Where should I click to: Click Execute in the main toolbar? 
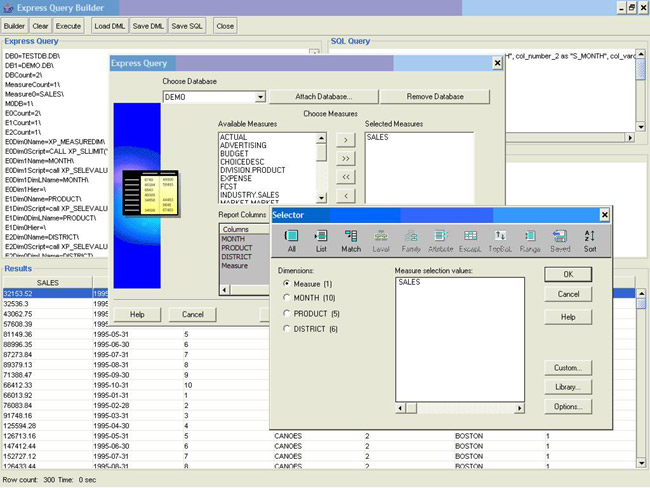69,25
